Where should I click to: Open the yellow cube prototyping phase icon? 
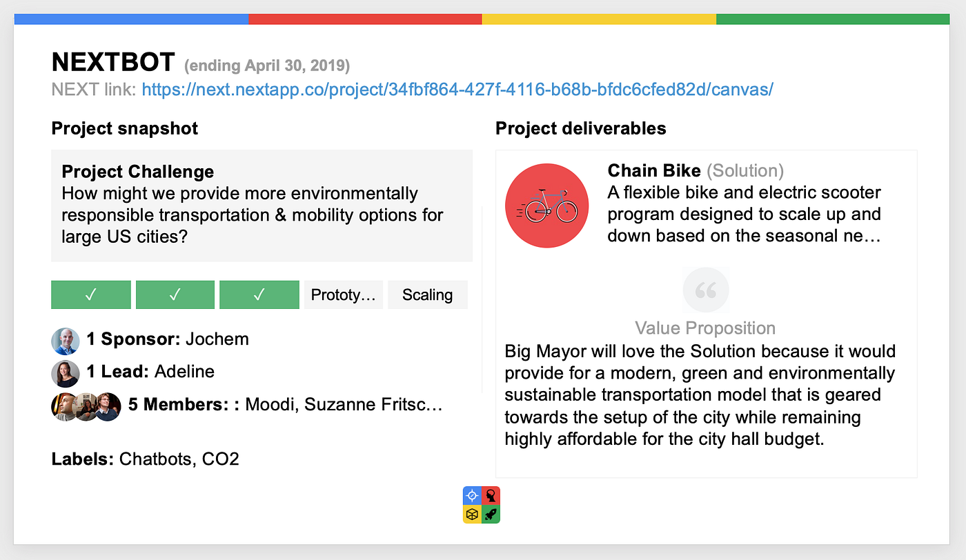pos(472,514)
